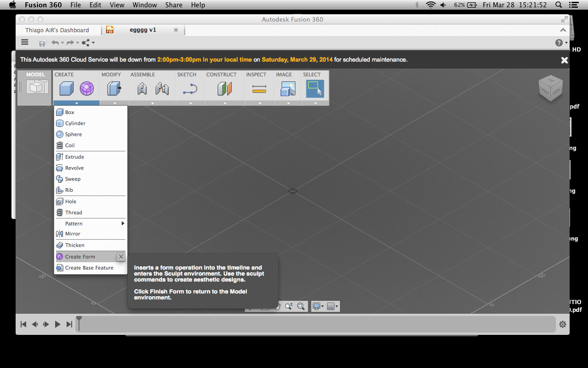Click the IMAGE render icon
Screen dimensions: 588x368
point(288,88)
